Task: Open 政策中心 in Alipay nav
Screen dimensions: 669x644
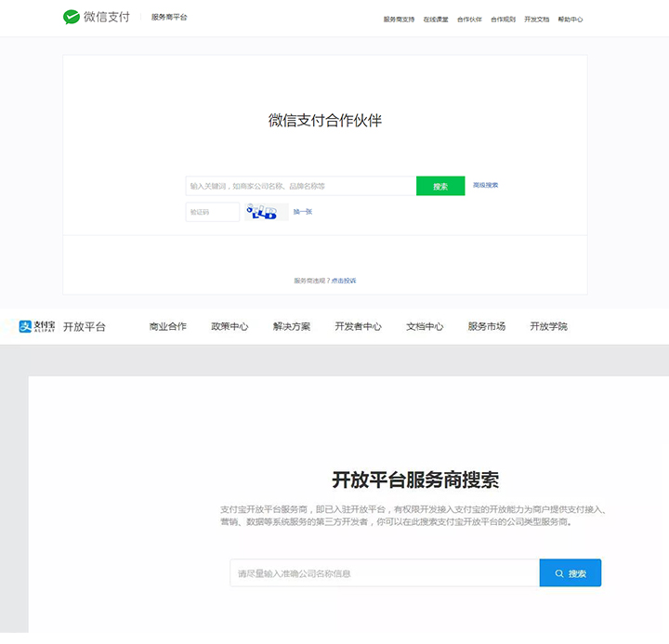Action: [x=230, y=326]
